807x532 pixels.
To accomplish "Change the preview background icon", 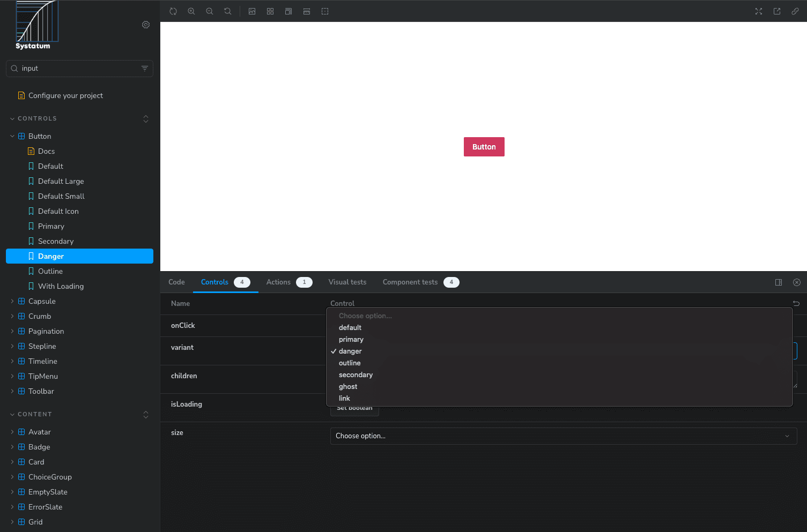I will pos(252,11).
